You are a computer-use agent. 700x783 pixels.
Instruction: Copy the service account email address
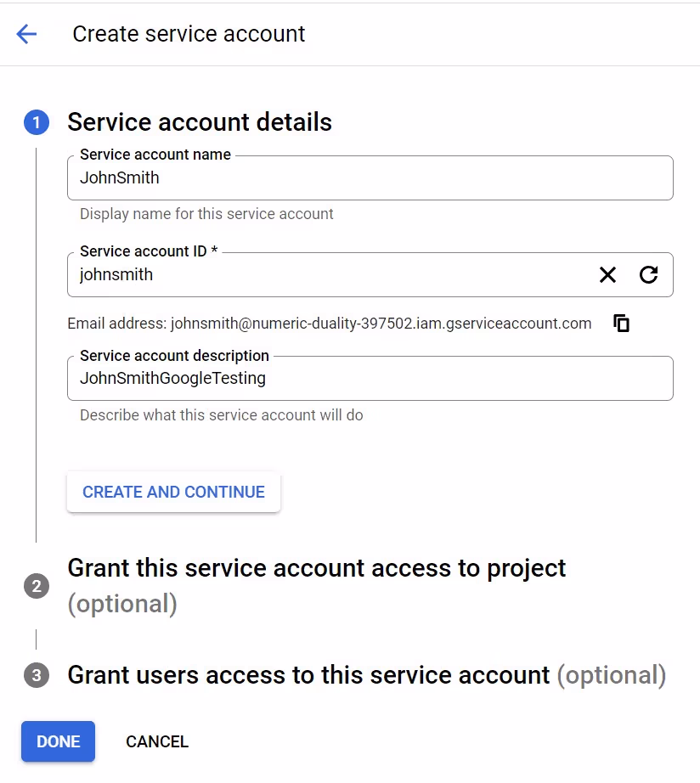[622, 324]
